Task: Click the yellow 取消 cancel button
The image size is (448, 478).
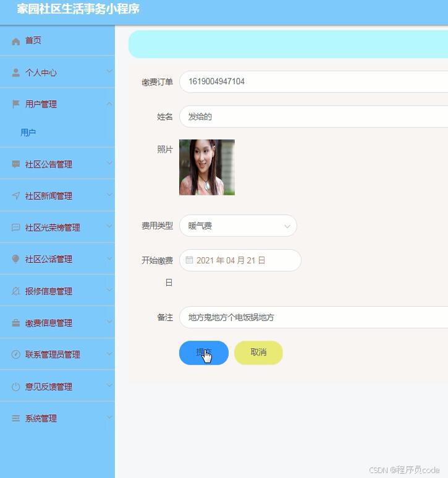Action: [258, 352]
